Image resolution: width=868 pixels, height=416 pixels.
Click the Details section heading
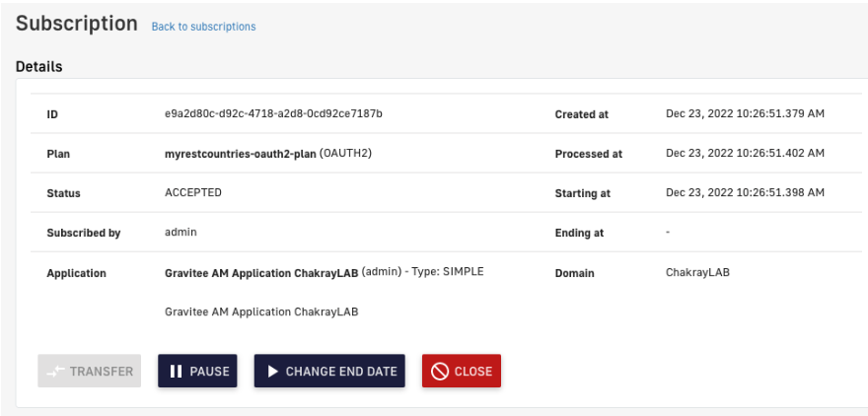point(39,67)
